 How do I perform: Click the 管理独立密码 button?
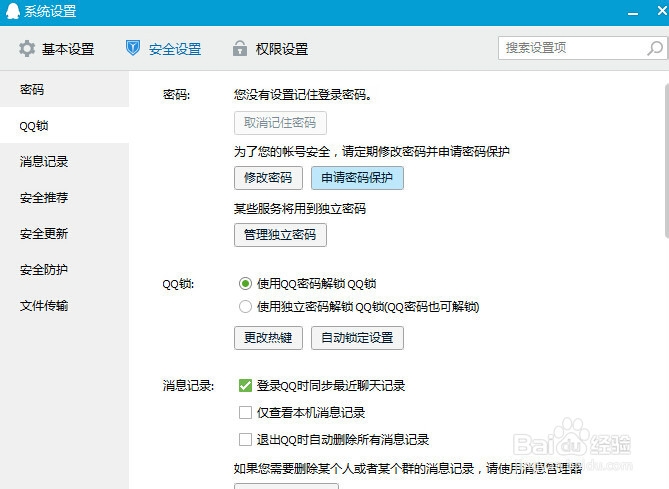280,235
